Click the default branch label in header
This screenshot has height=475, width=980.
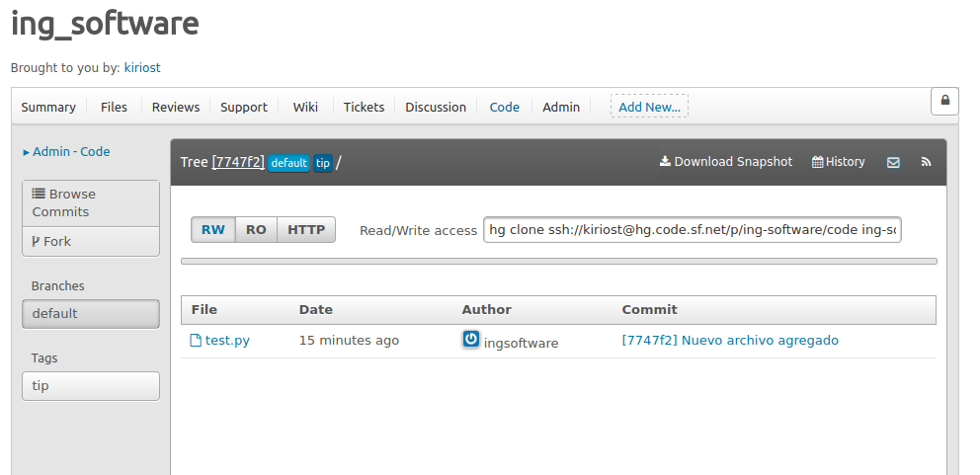click(x=288, y=163)
